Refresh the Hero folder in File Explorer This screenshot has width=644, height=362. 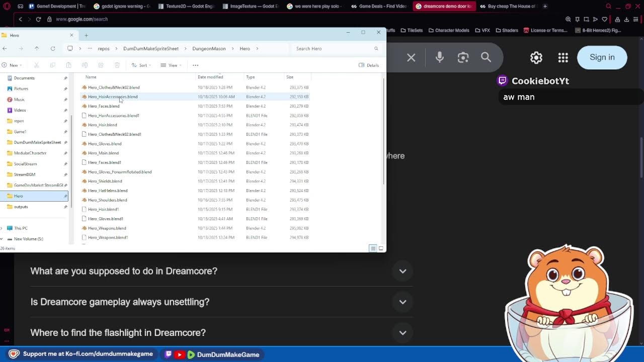pos(53,49)
